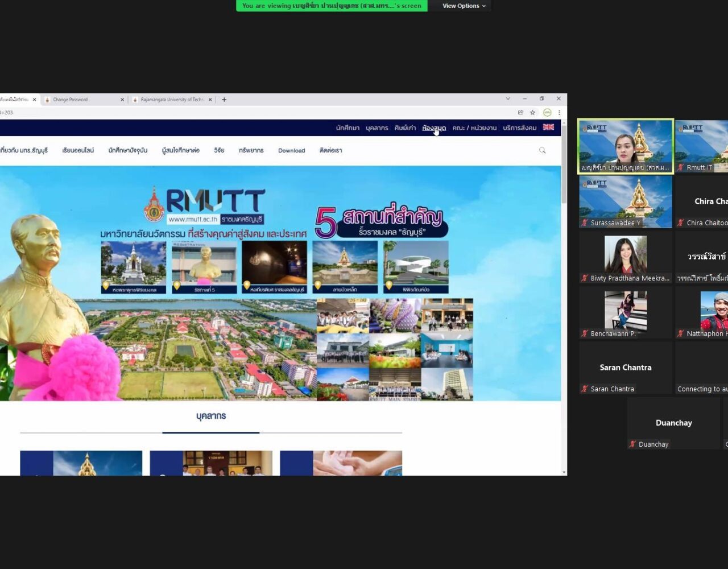Open the เกี่ยวกับ มทร.ธัญบุรี menu

pos(24,151)
